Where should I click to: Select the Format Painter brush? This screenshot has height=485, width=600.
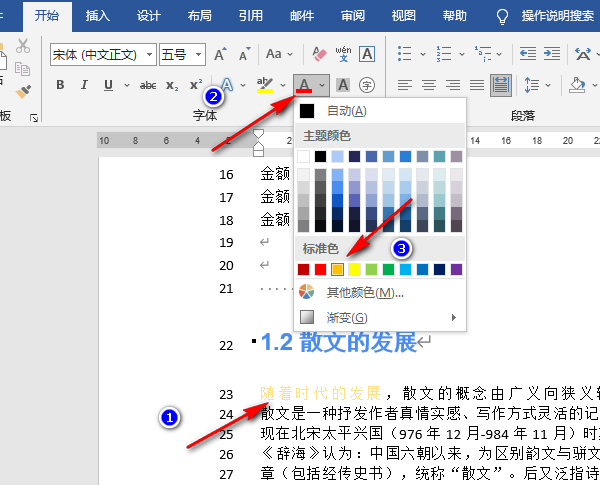pos(23,92)
